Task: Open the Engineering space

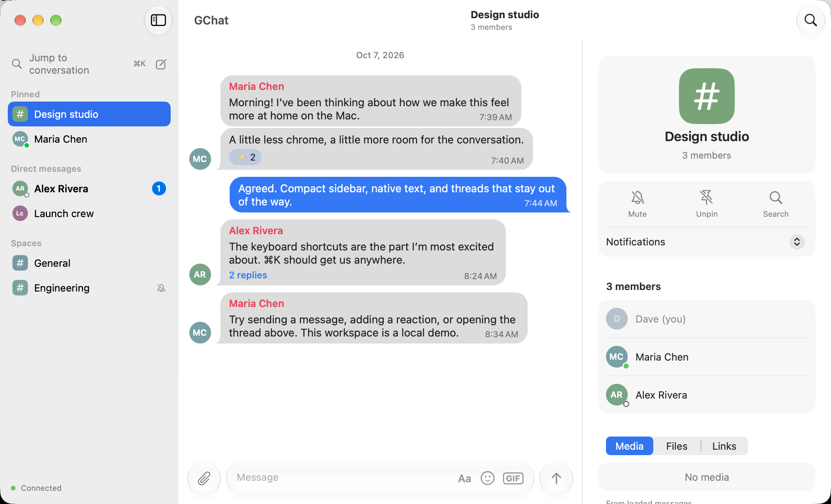Action: 89,288
